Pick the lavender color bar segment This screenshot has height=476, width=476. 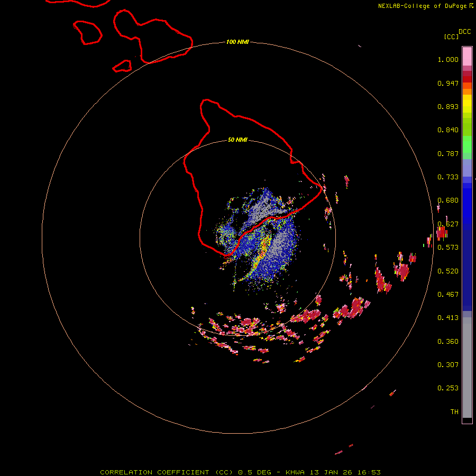pyautogui.click(x=467, y=168)
